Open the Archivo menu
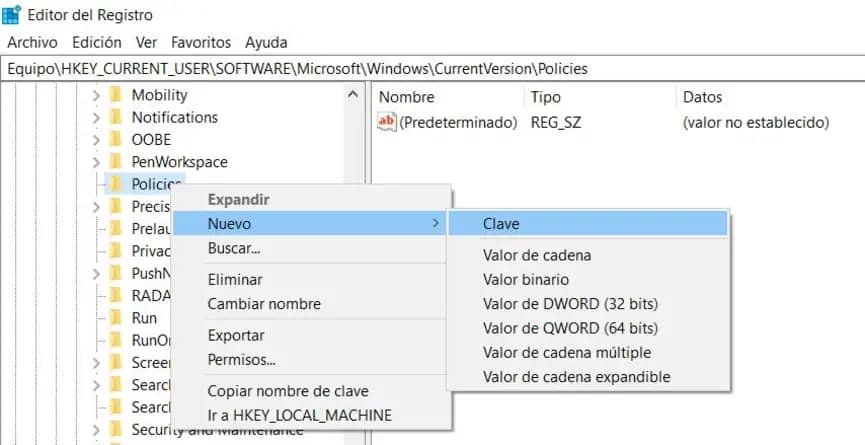This screenshot has width=865, height=445. tap(32, 42)
